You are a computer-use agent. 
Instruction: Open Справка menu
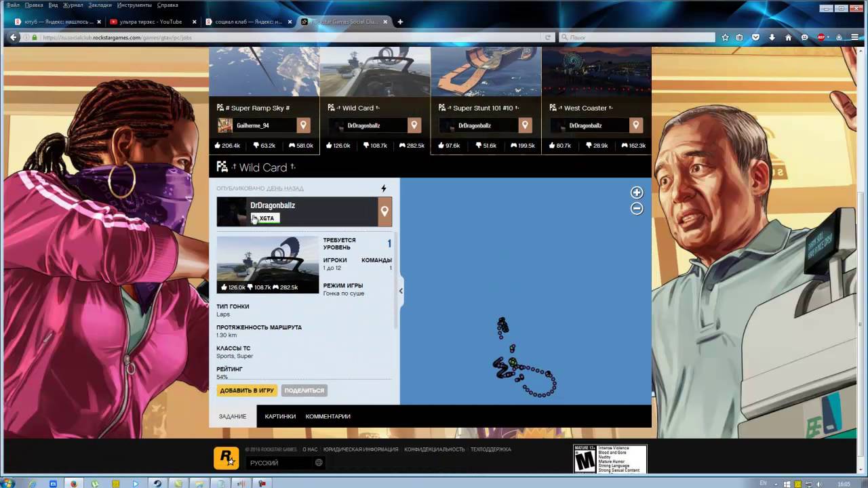pos(167,5)
